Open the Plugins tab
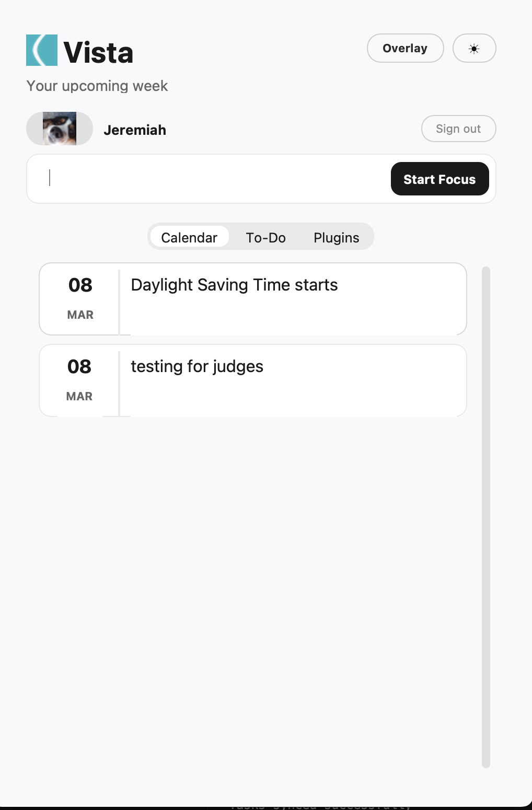Viewport: 532px width, 810px height. pos(336,237)
